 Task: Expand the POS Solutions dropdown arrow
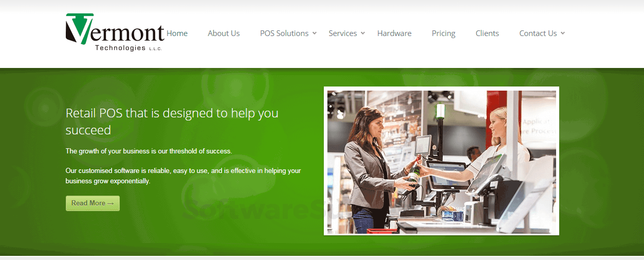[x=315, y=33]
